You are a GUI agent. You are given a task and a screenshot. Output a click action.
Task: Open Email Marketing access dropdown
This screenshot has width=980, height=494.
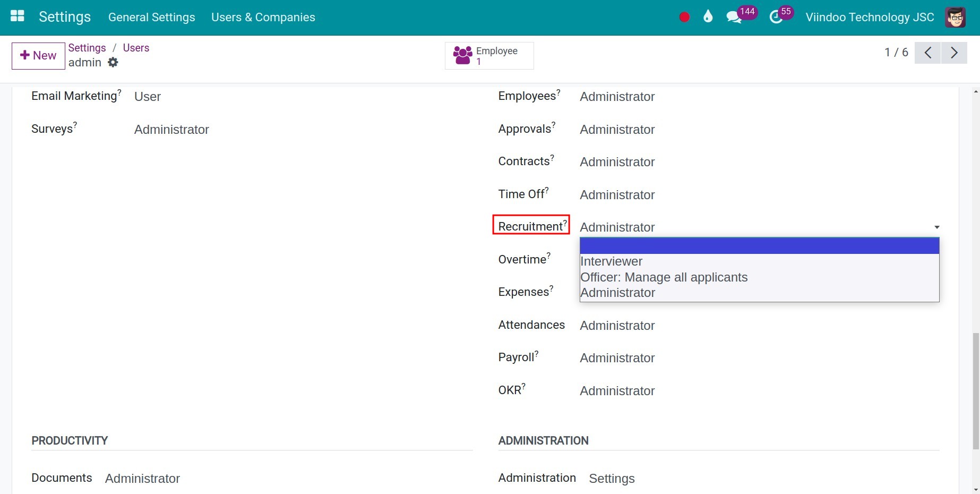[304, 97]
